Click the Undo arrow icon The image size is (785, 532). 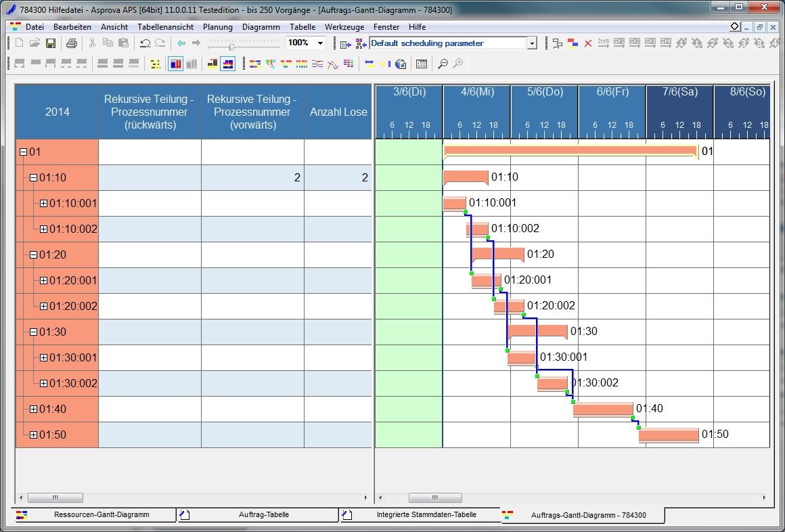coord(145,43)
